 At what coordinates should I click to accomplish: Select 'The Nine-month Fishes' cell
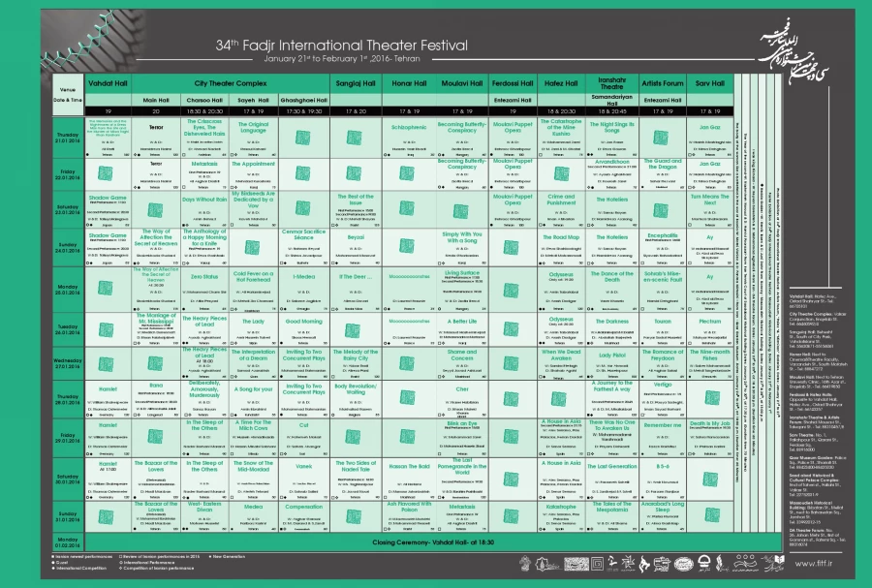709,363
